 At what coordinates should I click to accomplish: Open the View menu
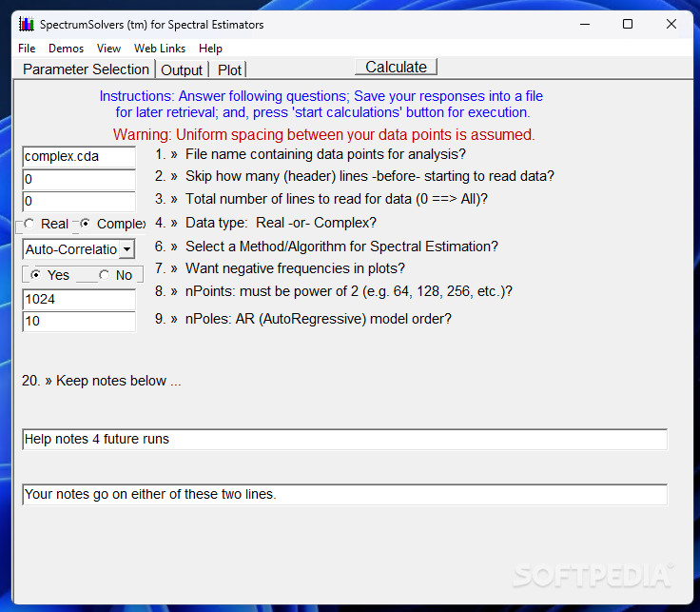tap(109, 49)
